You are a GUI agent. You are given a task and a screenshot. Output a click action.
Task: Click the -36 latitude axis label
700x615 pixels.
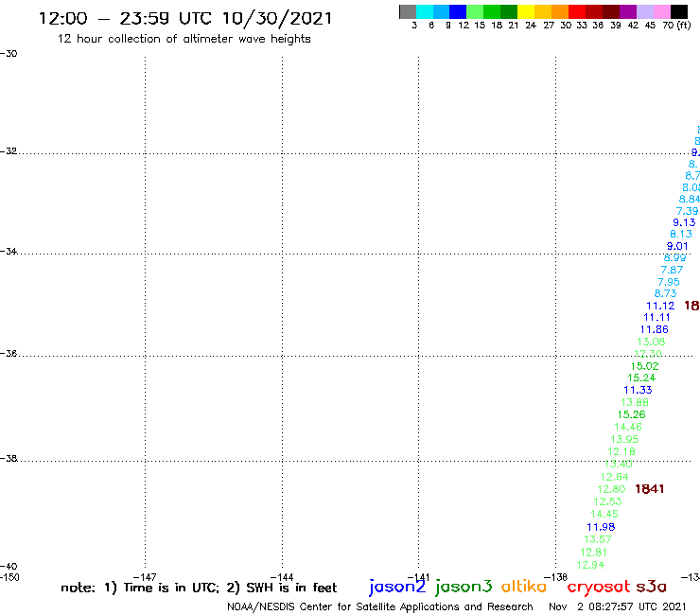9,353
